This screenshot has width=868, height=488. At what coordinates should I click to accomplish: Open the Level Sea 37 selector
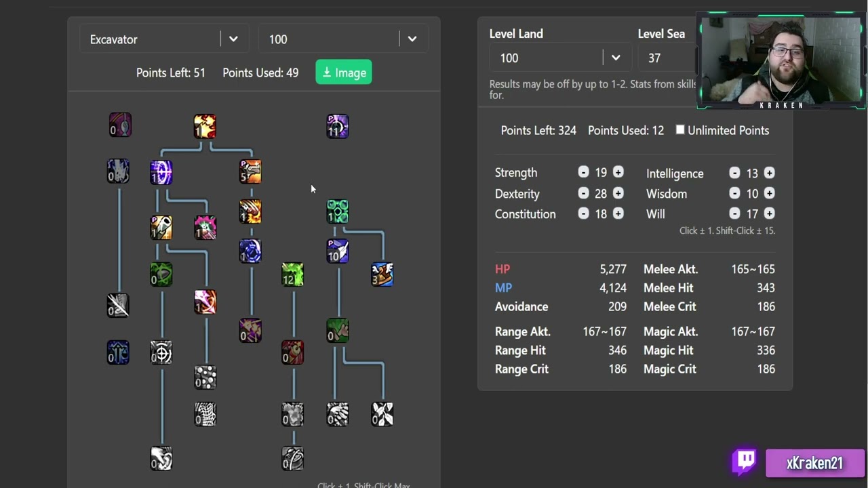pos(667,58)
